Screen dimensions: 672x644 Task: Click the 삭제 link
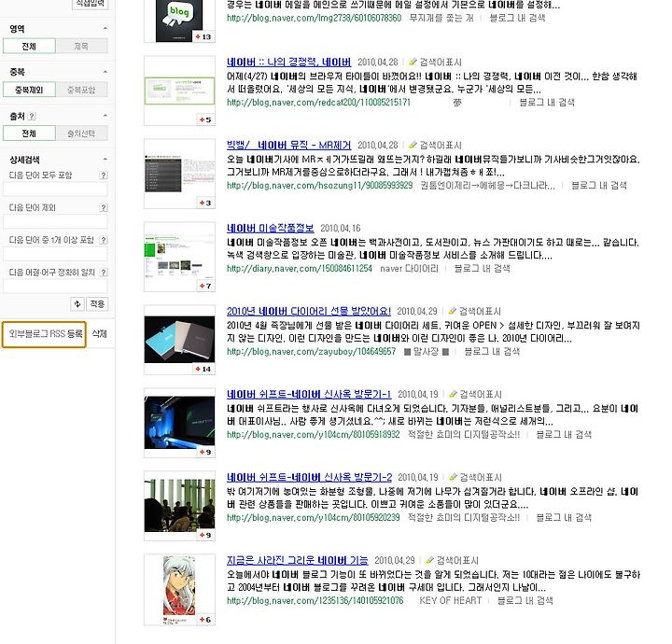(x=100, y=334)
